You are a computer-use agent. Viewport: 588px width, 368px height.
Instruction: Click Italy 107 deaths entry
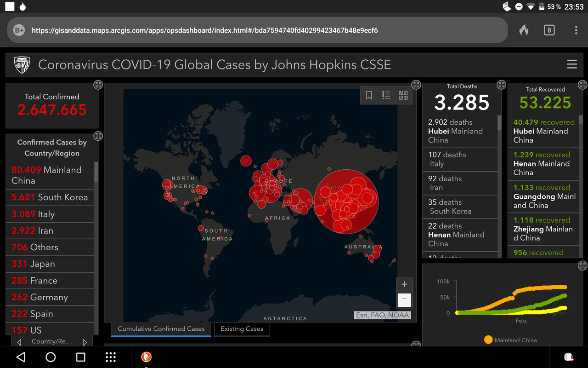point(460,160)
